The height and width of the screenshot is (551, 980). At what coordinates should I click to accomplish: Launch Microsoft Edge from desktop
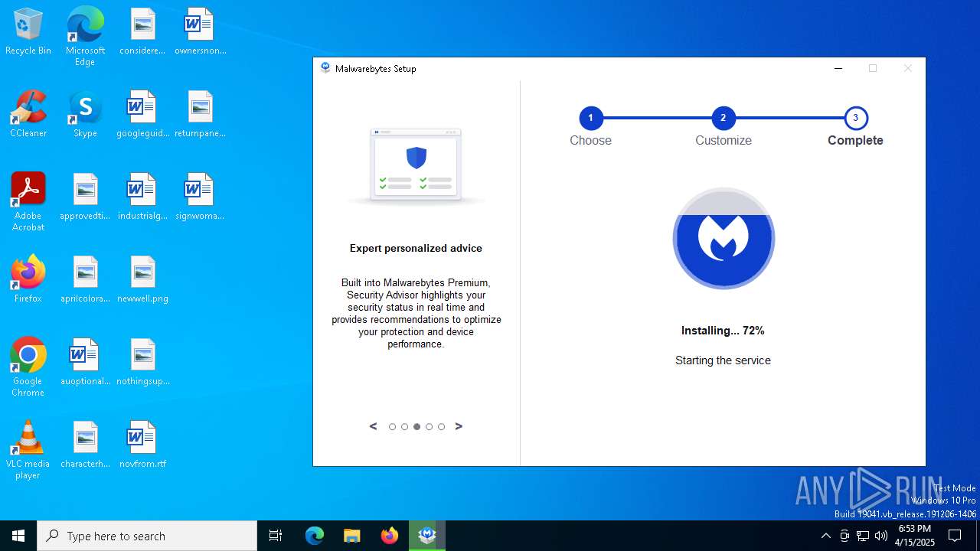[85, 36]
